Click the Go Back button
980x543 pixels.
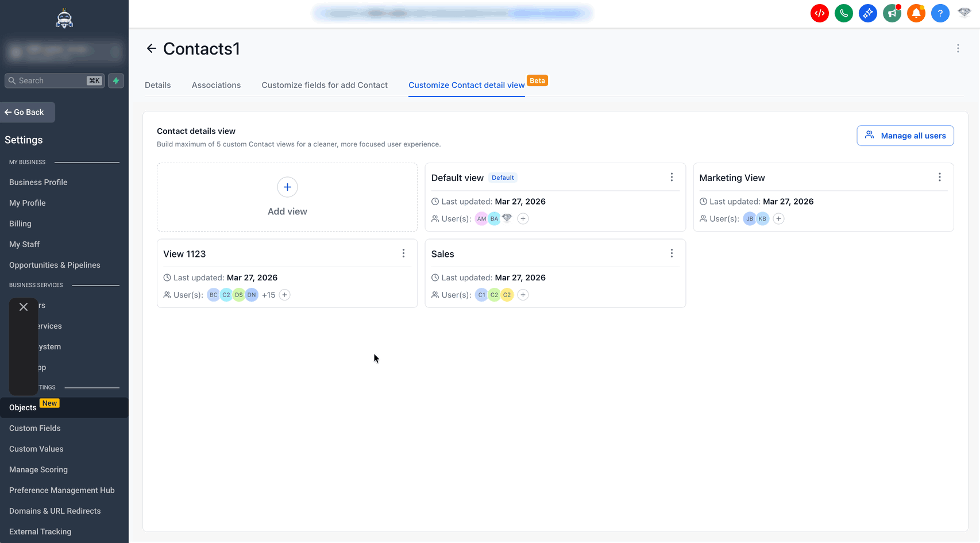pyautogui.click(x=28, y=112)
